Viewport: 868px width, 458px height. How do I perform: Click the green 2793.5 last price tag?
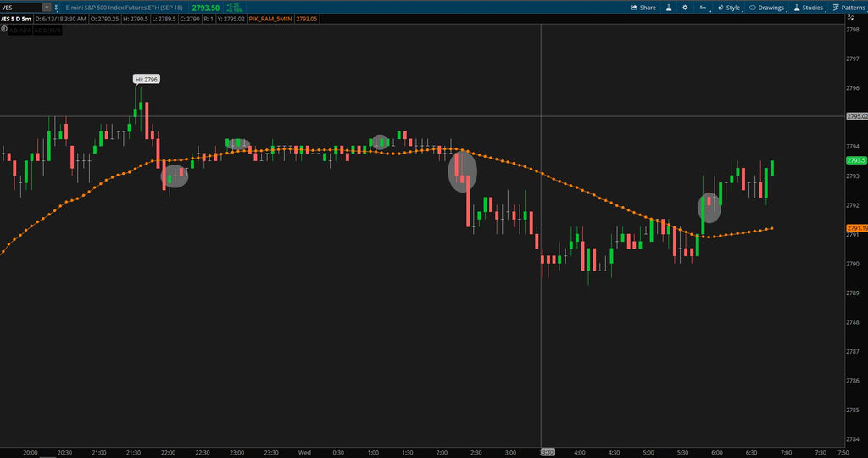[856, 160]
